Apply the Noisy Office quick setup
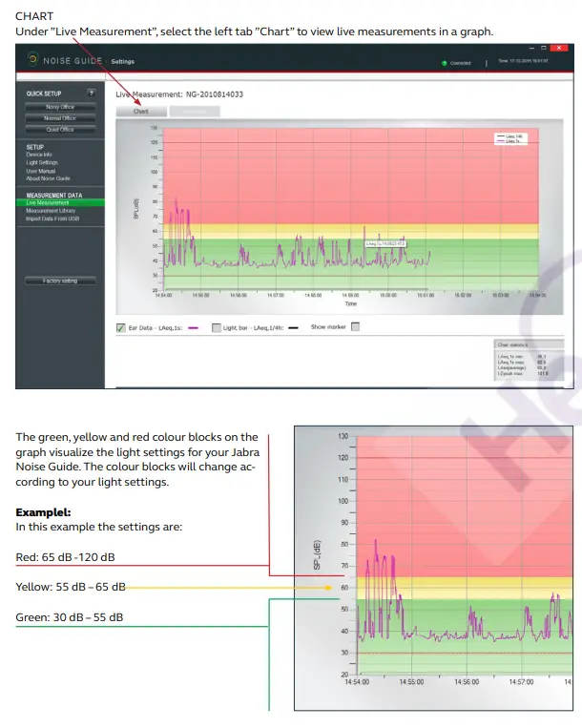This screenshot has height=728, width=582. click(60, 107)
